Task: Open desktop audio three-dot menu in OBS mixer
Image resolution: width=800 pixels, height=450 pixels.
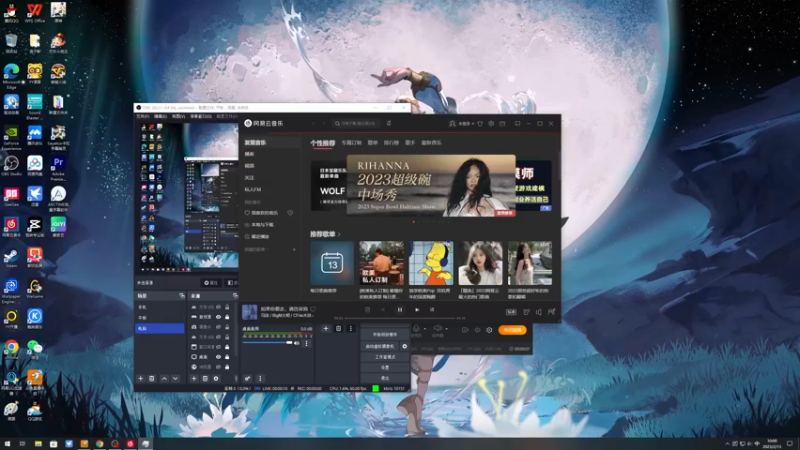Action: tap(307, 343)
